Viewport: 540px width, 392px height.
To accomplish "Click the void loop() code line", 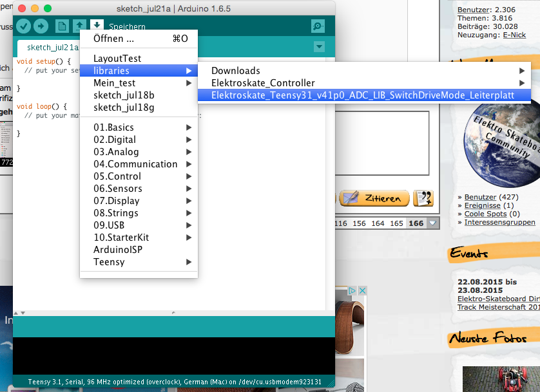I will coord(42,107).
